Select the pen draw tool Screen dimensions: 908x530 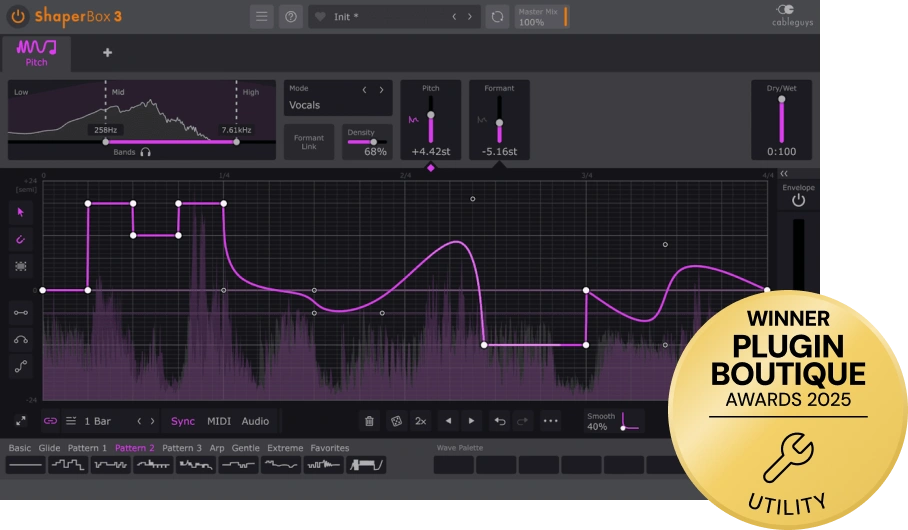21,239
